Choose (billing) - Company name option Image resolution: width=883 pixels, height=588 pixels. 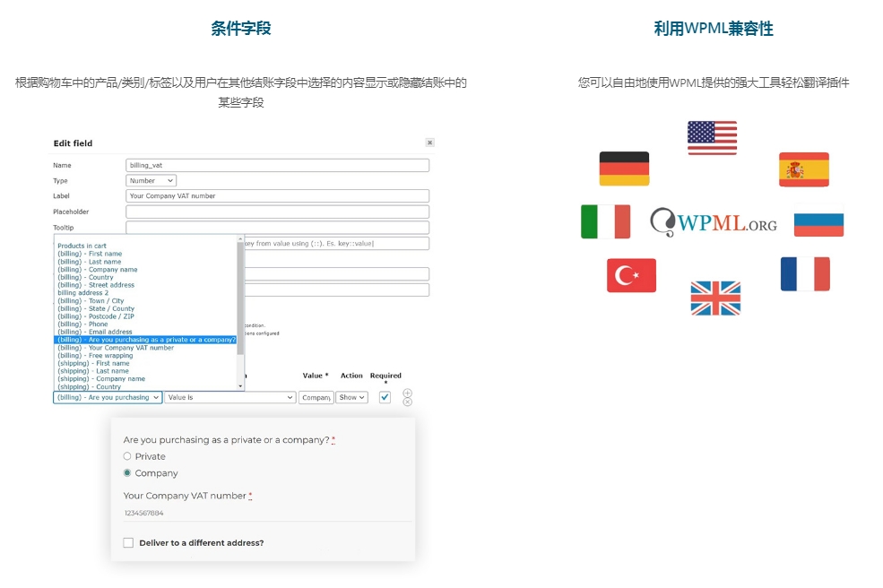(98, 269)
